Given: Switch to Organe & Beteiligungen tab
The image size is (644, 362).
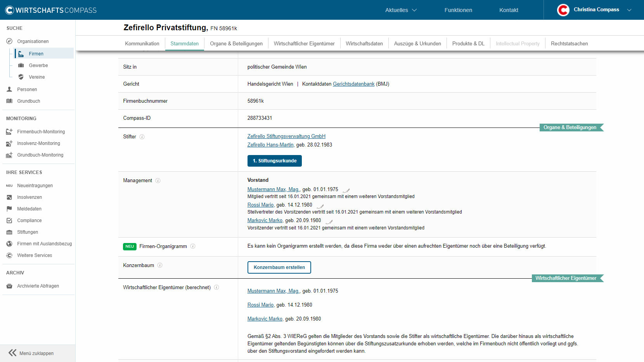Looking at the screenshot, I should (236, 44).
